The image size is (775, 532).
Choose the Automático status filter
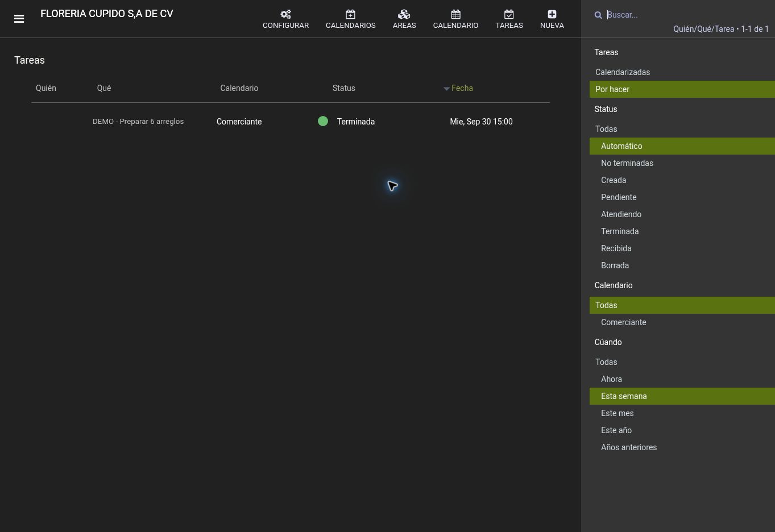click(682, 146)
